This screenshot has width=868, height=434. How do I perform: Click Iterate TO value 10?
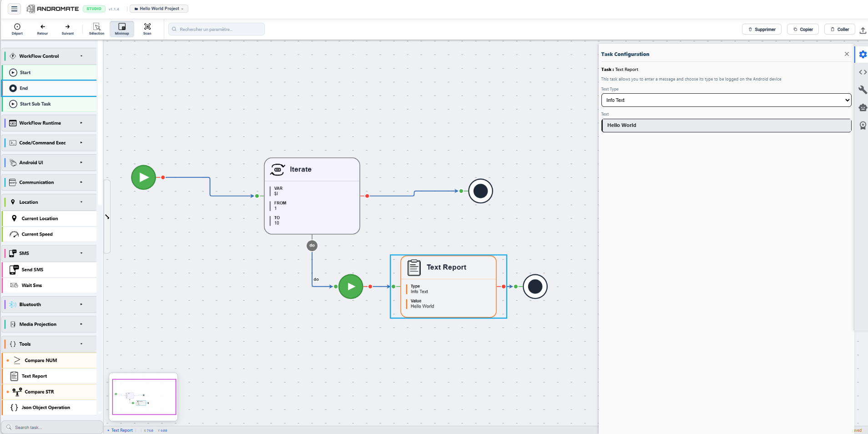coord(277,223)
